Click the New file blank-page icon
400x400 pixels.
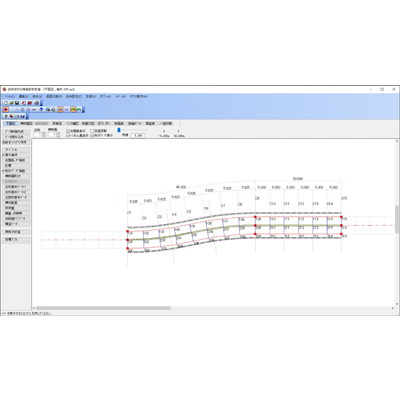(6, 103)
